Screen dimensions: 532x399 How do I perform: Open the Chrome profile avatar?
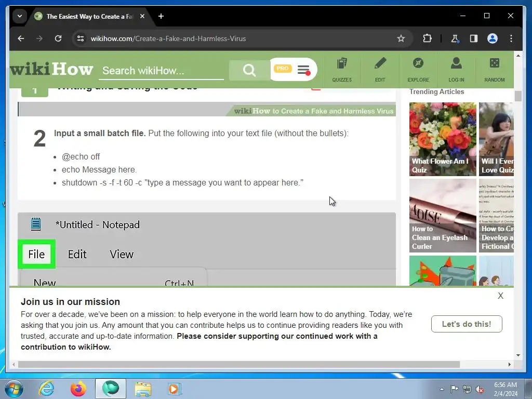pyautogui.click(x=493, y=38)
